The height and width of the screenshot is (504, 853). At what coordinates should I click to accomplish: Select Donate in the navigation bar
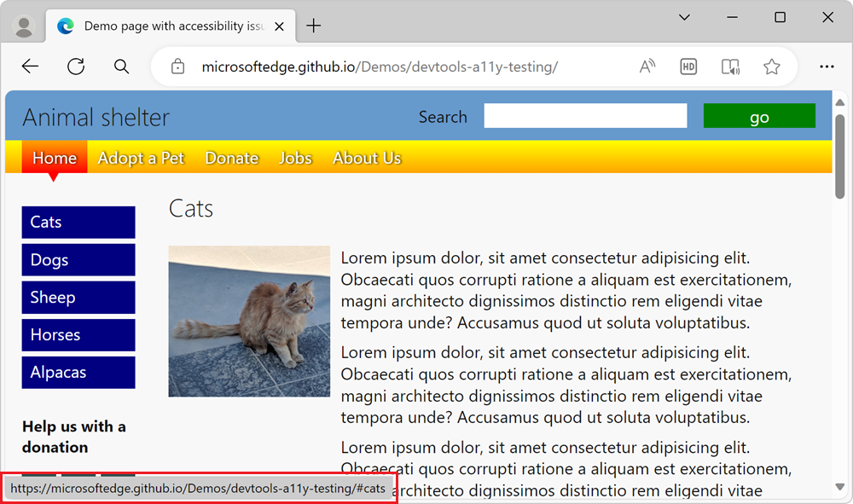click(x=232, y=158)
